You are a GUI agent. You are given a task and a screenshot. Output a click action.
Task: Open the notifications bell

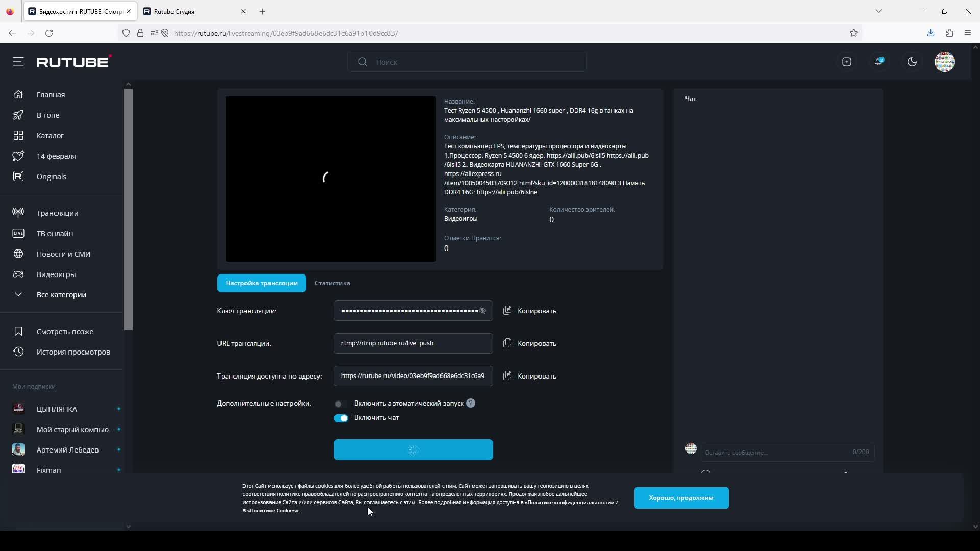pos(878,62)
